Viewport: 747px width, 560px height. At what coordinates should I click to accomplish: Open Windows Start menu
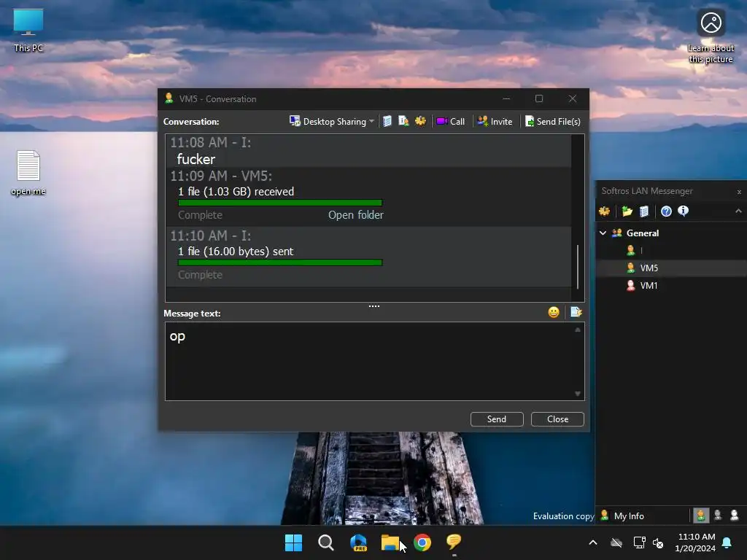[x=293, y=542]
